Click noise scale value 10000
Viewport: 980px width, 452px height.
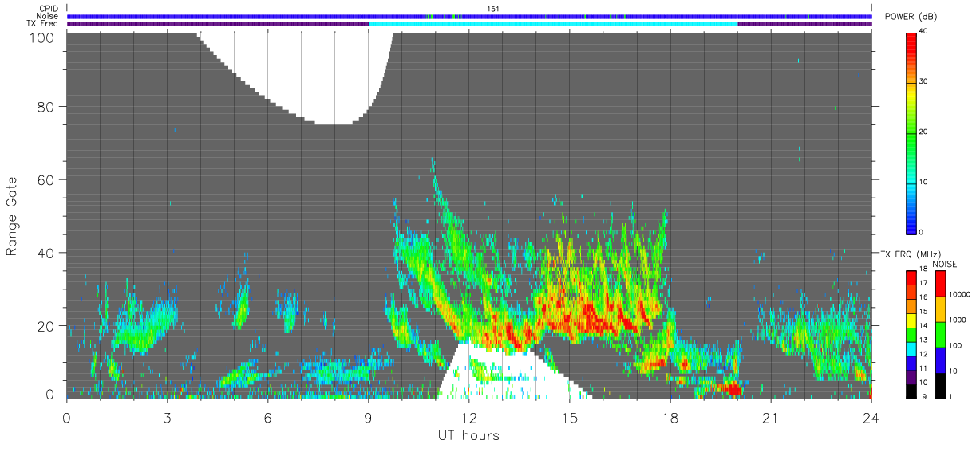960,295
